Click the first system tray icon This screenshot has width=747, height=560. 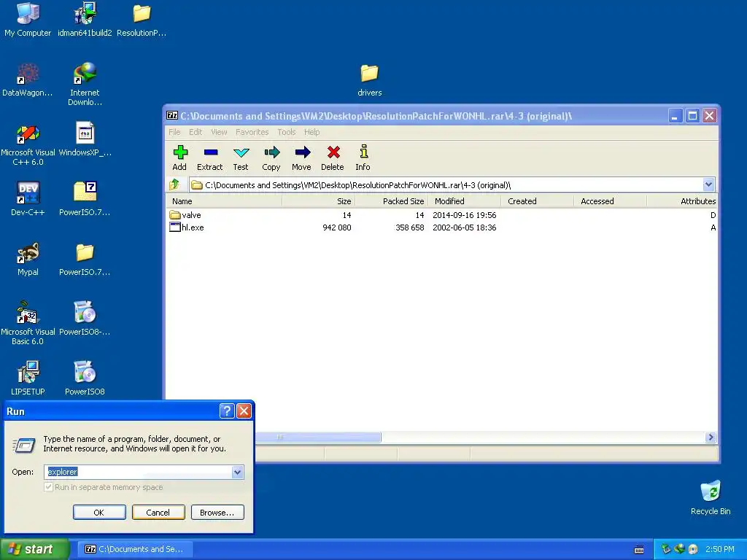pos(665,549)
